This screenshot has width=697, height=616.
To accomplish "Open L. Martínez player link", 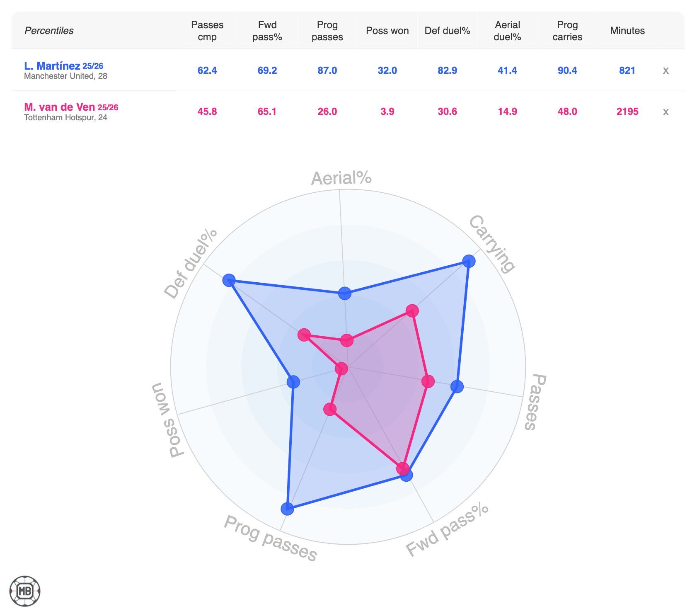I will click(x=52, y=66).
